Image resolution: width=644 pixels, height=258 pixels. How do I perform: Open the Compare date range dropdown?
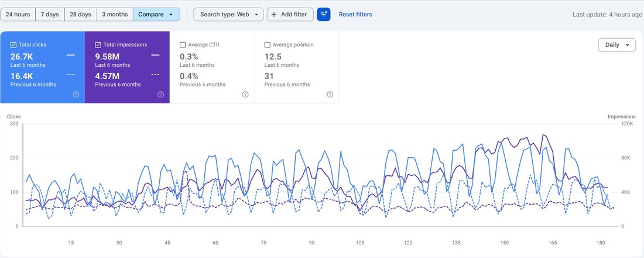click(x=156, y=15)
